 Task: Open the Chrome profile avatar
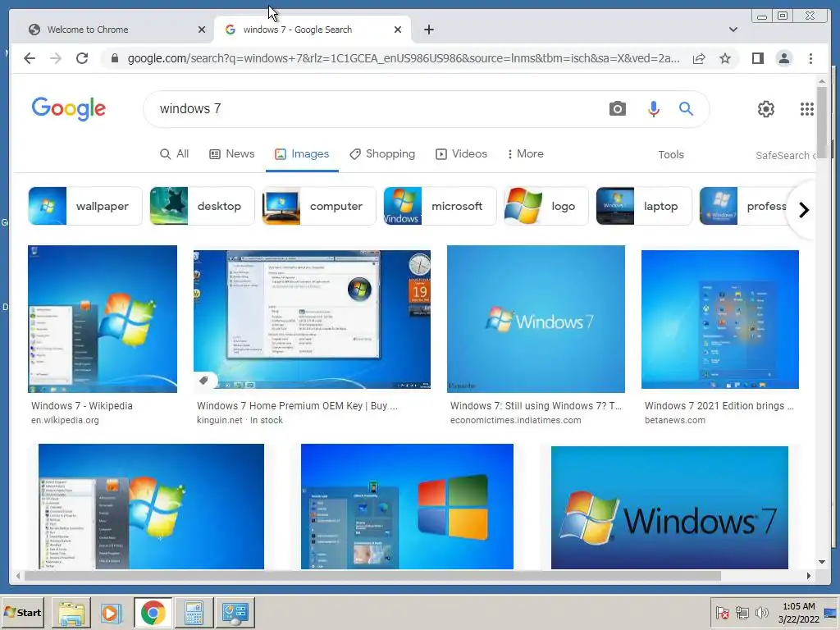point(783,58)
